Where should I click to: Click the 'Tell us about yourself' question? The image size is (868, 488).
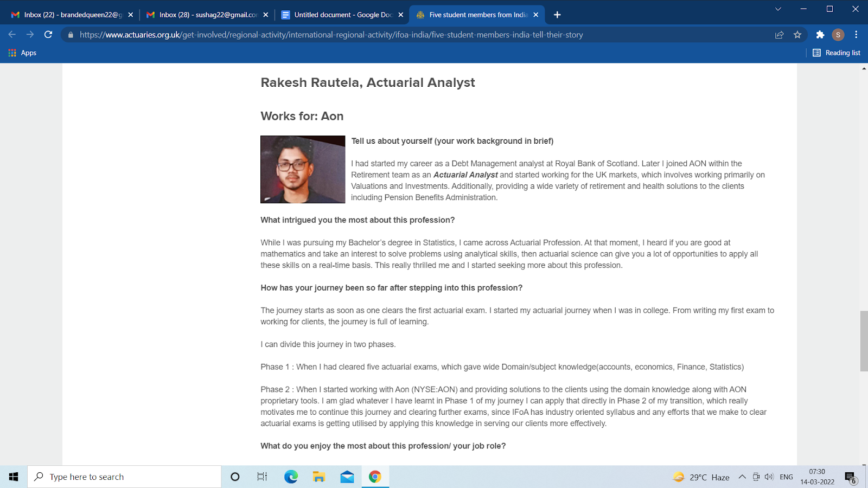tap(452, 141)
